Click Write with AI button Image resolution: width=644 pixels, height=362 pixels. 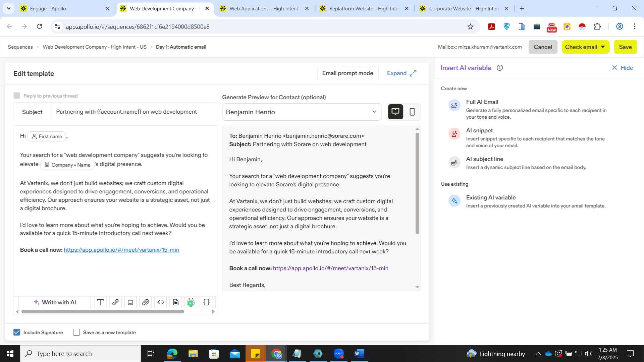(55, 302)
